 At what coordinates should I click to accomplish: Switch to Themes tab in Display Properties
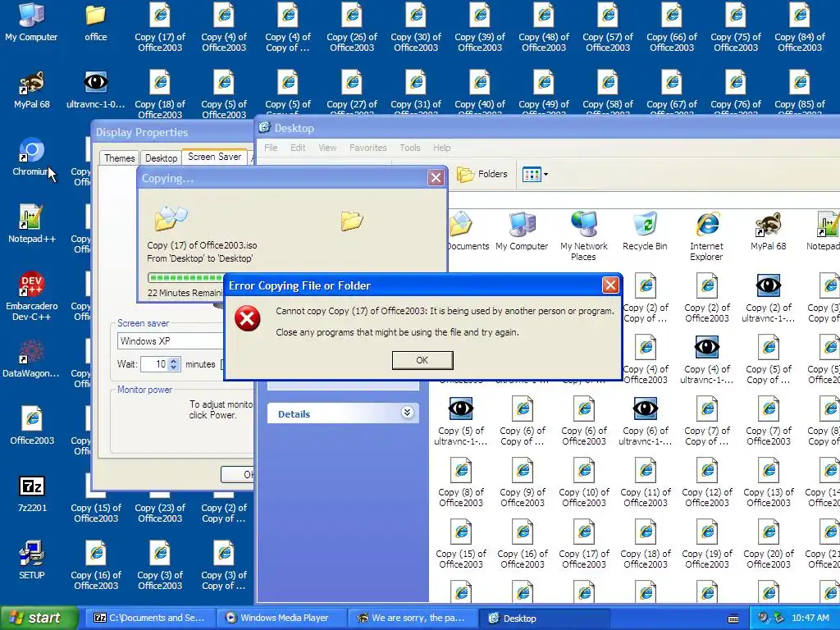pos(120,158)
